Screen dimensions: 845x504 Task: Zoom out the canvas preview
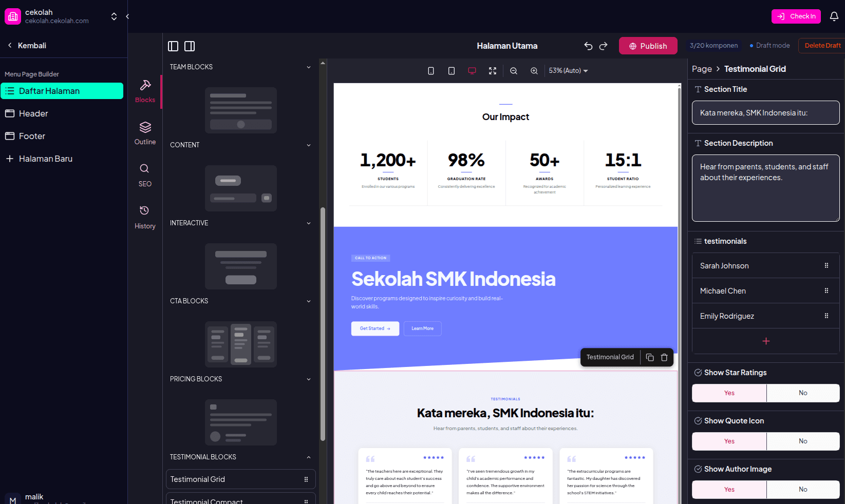click(x=513, y=70)
